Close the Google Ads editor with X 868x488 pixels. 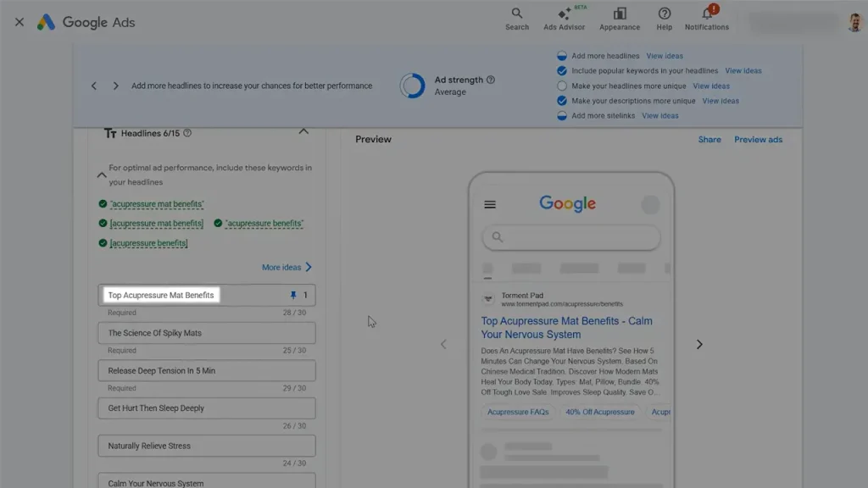(x=19, y=22)
